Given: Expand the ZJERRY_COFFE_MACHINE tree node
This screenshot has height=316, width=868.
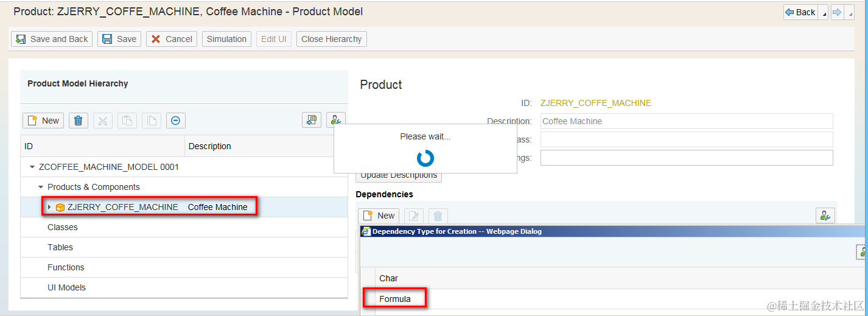Looking at the screenshot, I should point(49,207).
